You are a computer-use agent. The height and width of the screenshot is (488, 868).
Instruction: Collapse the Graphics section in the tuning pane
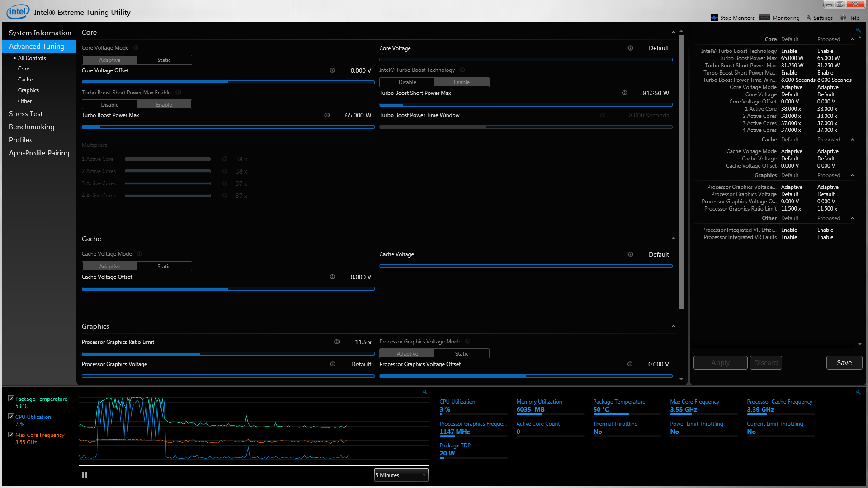tap(673, 326)
